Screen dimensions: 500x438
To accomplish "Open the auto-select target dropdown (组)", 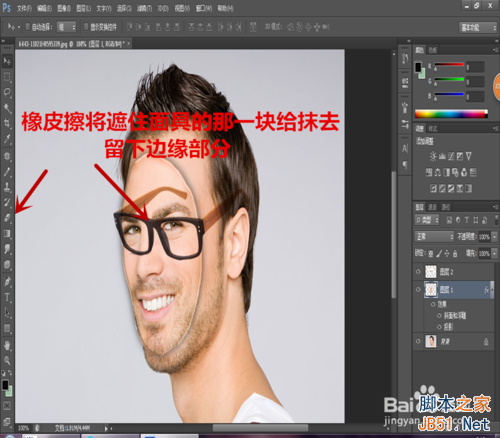I will pos(66,27).
